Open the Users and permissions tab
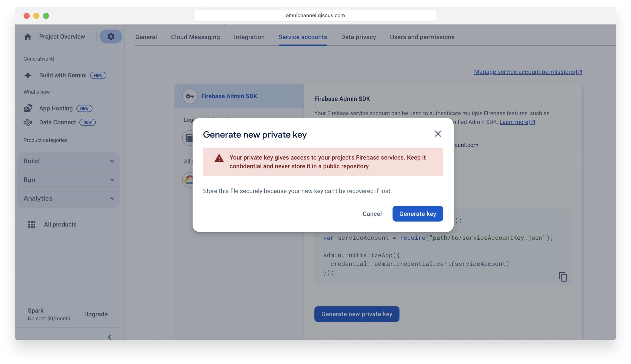 422,37
